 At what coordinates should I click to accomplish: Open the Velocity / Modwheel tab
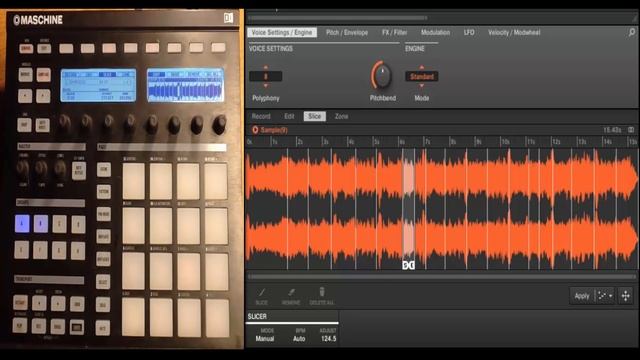click(514, 32)
